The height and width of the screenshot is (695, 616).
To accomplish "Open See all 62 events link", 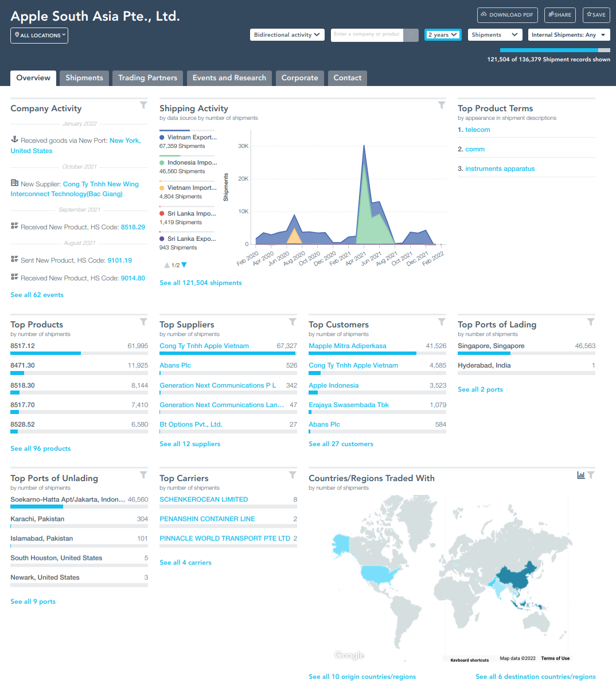I will point(37,295).
